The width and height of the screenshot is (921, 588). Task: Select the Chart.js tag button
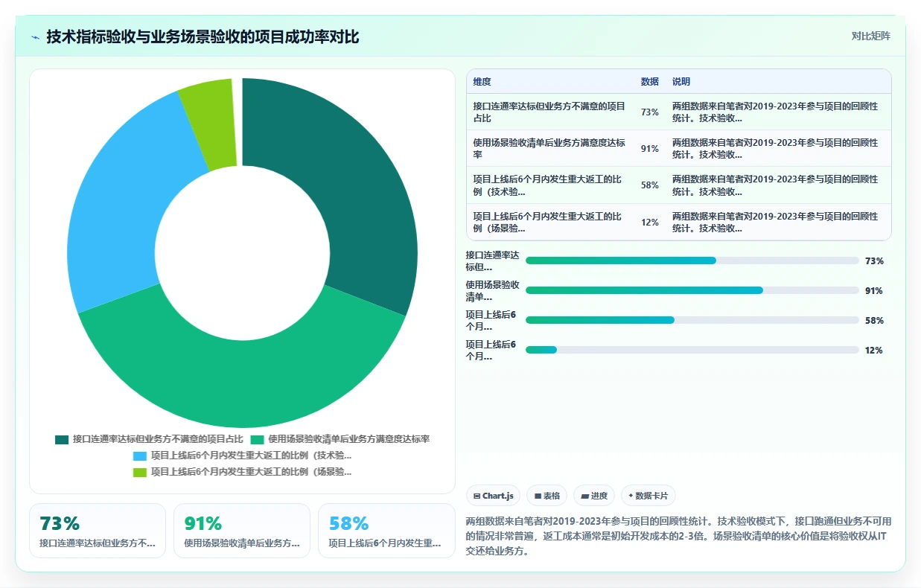[x=493, y=496]
